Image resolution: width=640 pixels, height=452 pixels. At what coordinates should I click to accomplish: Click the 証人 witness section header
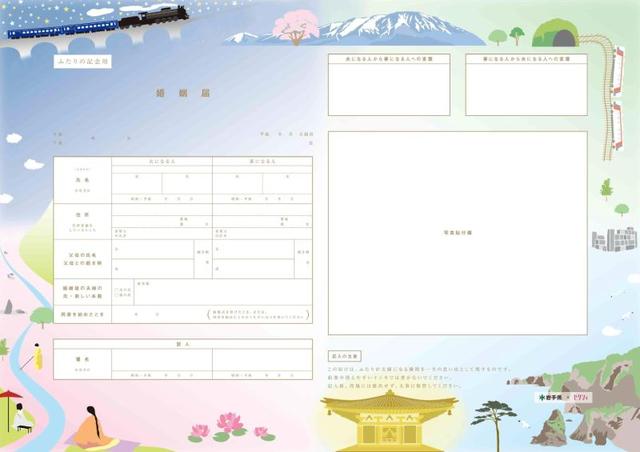(183, 342)
